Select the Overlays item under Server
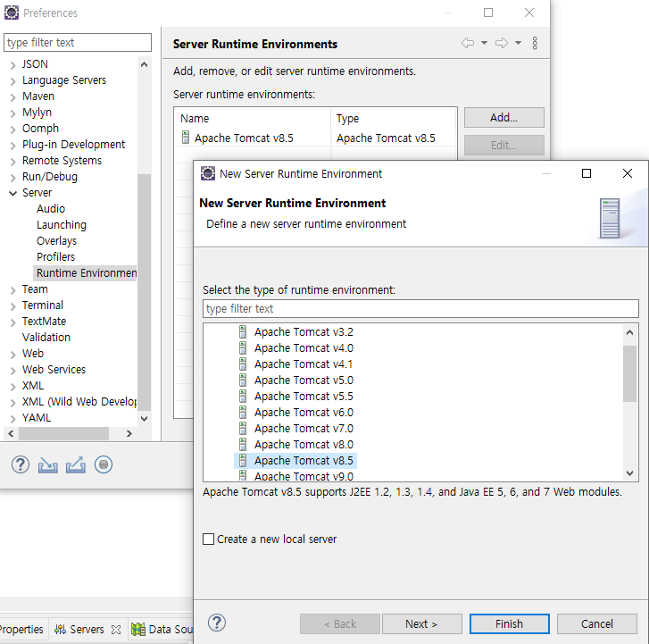 (x=57, y=241)
